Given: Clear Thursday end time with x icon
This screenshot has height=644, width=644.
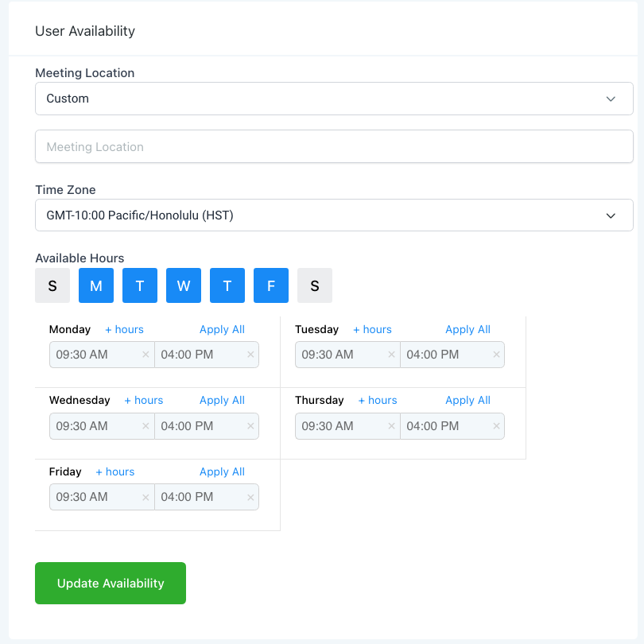Looking at the screenshot, I should click(x=496, y=426).
